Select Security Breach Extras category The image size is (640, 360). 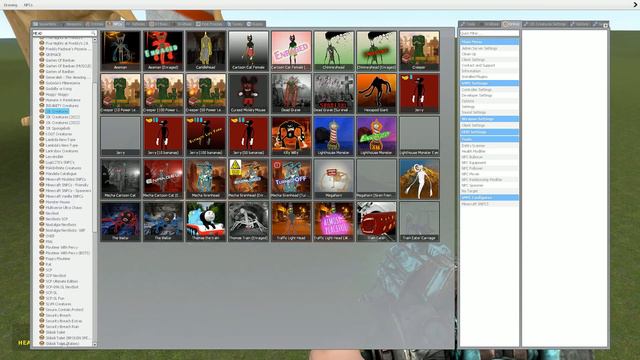click(63, 321)
